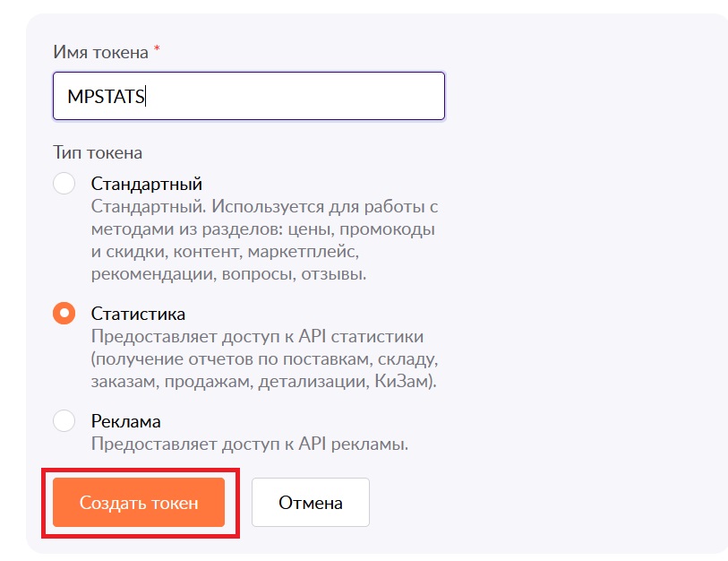Click the red required asterisk

(x=157, y=47)
